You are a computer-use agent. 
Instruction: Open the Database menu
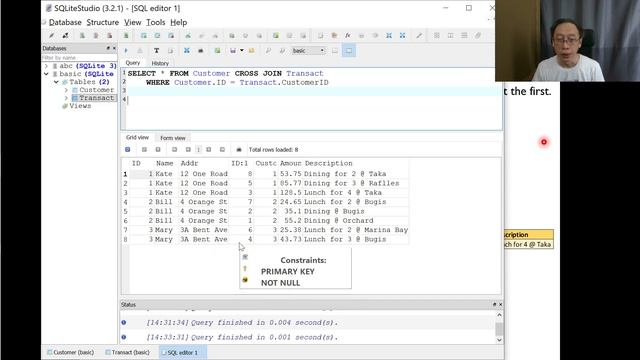(x=65, y=22)
